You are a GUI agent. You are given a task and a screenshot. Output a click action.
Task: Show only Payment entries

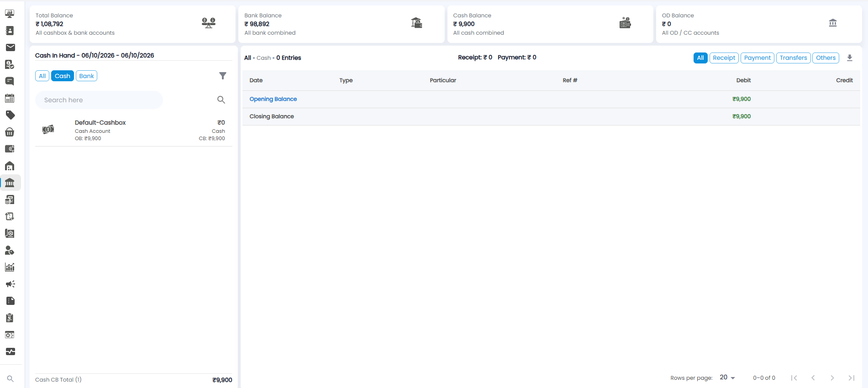tap(757, 58)
